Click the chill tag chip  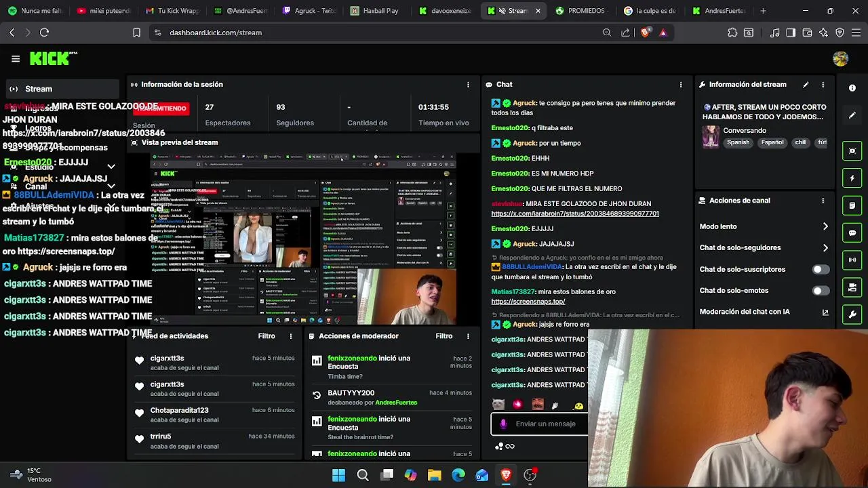tap(800, 143)
